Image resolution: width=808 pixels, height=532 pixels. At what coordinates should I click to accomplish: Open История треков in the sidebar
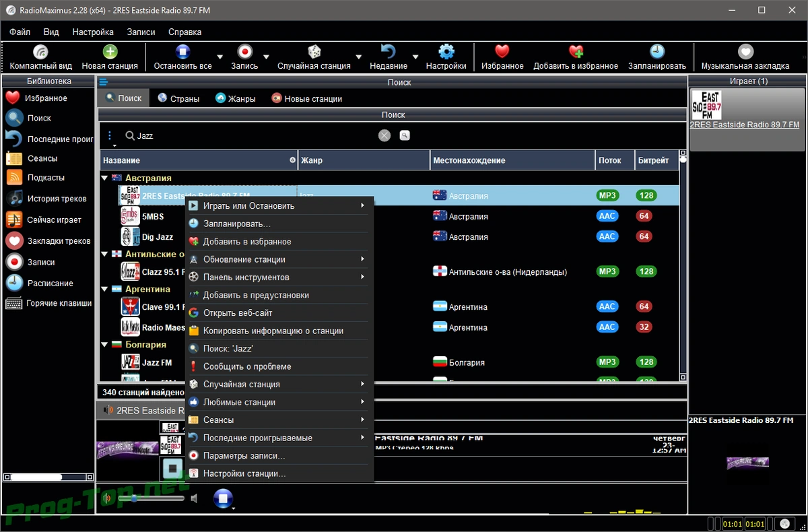pos(47,199)
